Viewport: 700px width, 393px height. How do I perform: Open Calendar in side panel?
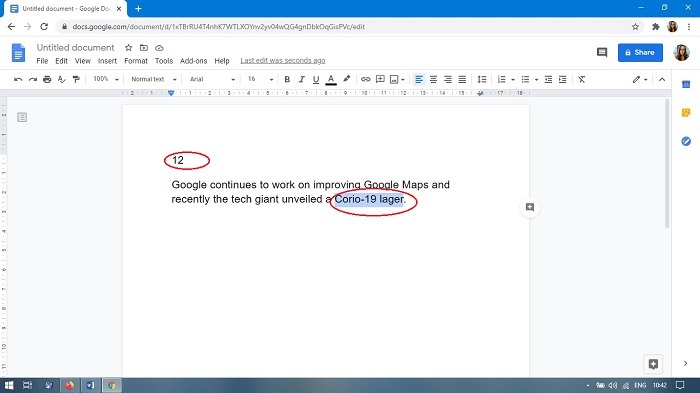click(x=686, y=84)
